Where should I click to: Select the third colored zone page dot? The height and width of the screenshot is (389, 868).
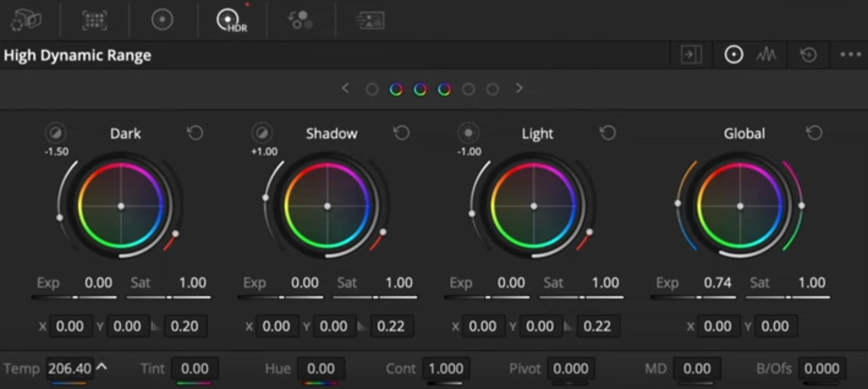[x=420, y=90]
